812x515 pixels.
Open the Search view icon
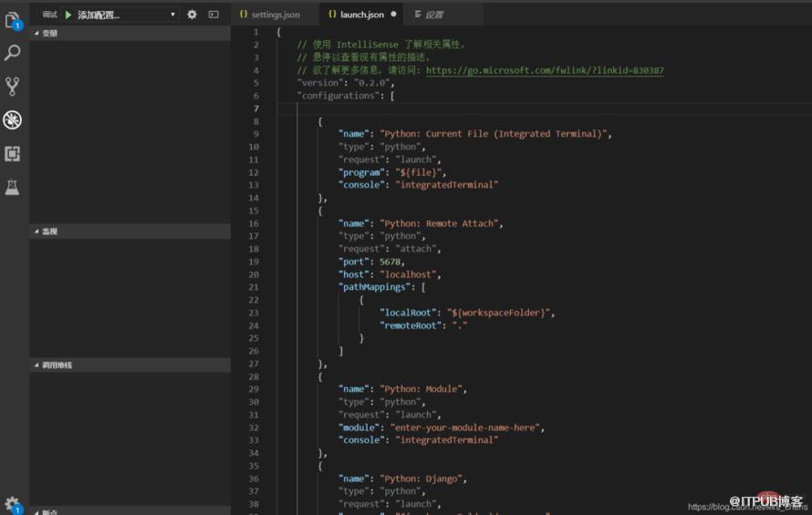pyautogui.click(x=13, y=52)
